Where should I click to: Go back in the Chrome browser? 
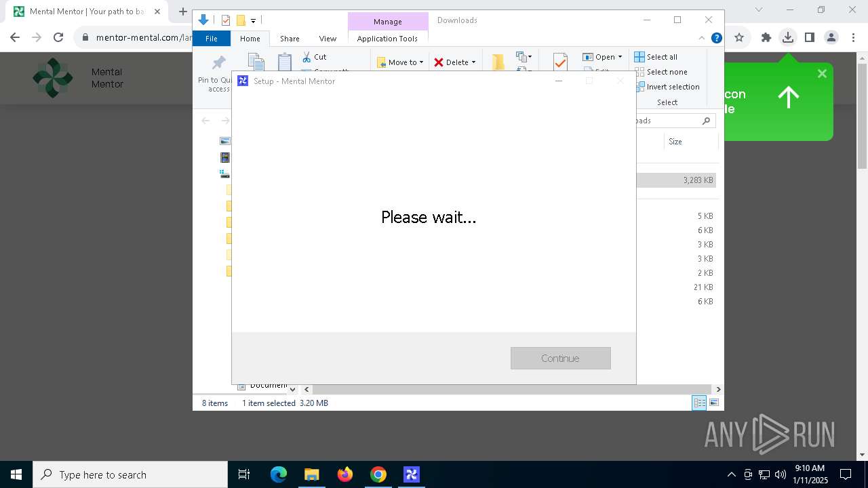(x=15, y=37)
